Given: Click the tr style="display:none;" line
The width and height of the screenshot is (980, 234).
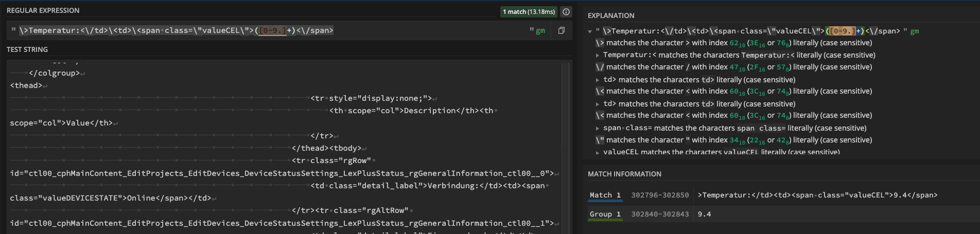Looking at the screenshot, I should pos(371,98).
